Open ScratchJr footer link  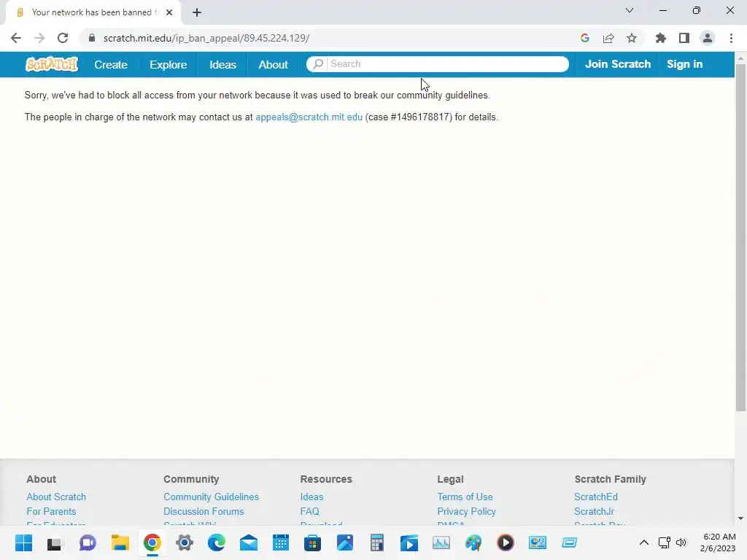point(594,511)
